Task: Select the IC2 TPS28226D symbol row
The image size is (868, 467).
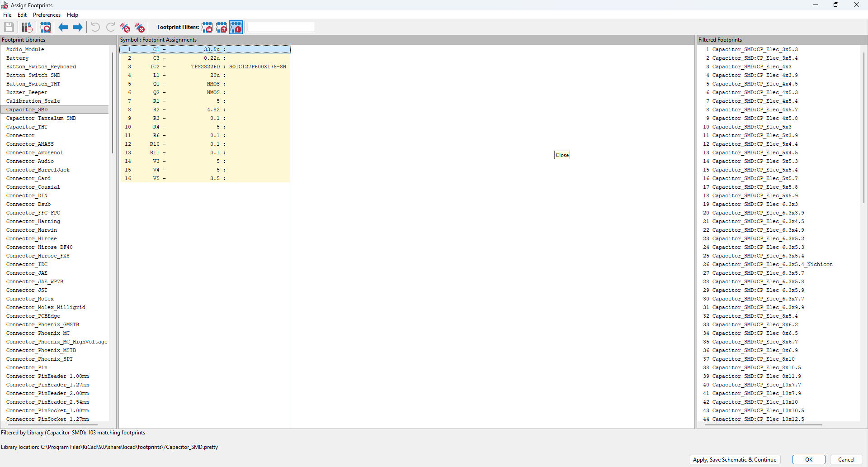Action: pyautogui.click(x=206, y=67)
